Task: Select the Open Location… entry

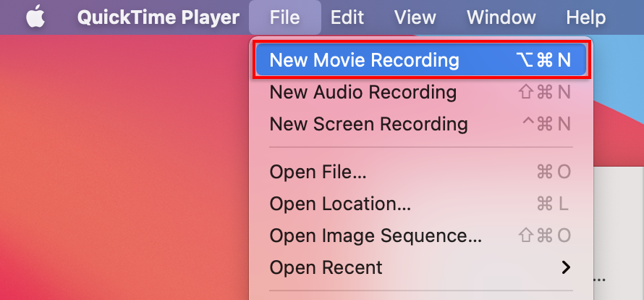Action: pyautogui.click(x=340, y=204)
